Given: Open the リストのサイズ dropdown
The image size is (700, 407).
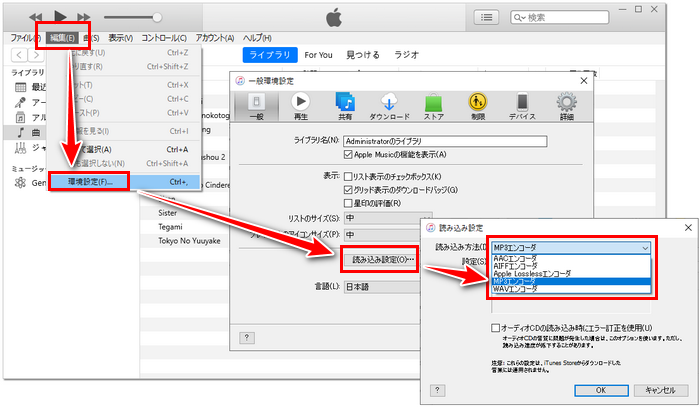Looking at the screenshot, I should [x=388, y=218].
